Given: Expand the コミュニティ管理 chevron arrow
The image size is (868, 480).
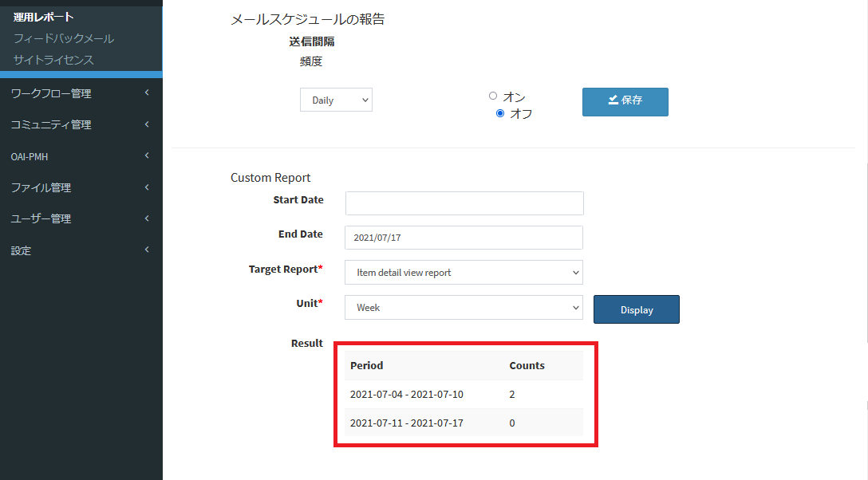Looking at the screenshot, I should (x=147, y=124).
